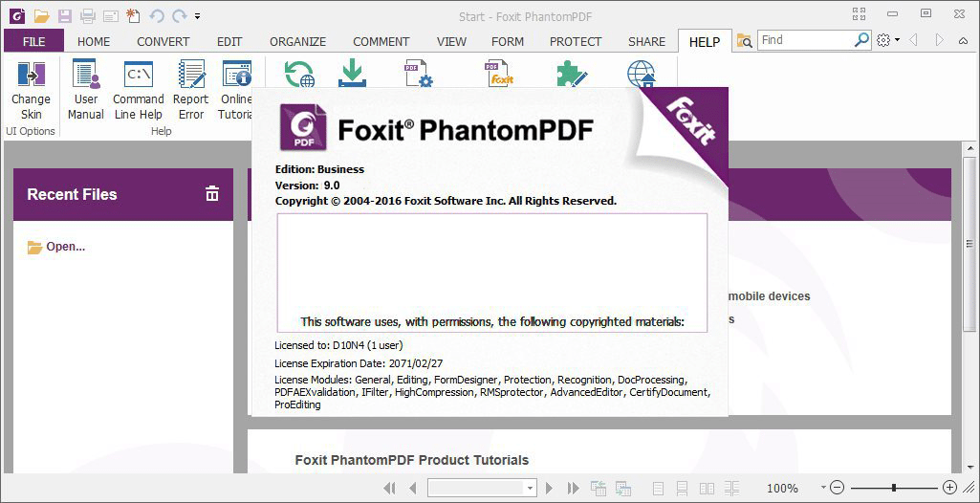980x503 pixels.
Task: Click the Email envelope icon
Action: pos(111,15)
